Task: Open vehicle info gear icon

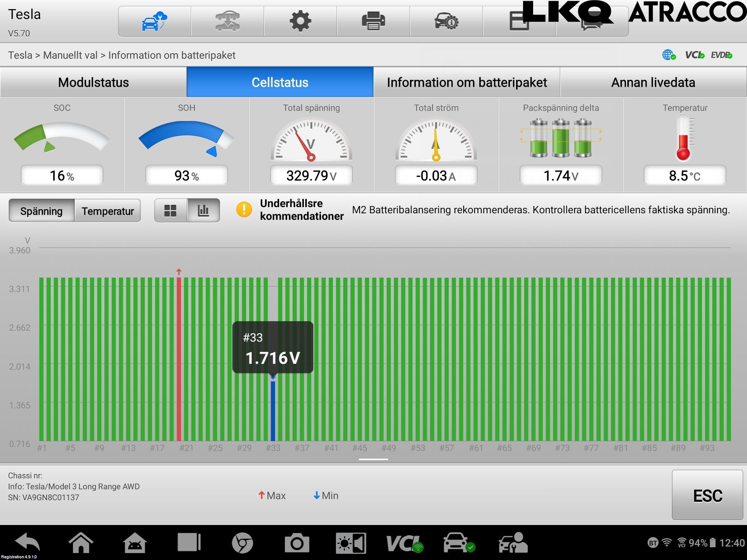Action: click(446, 21)
